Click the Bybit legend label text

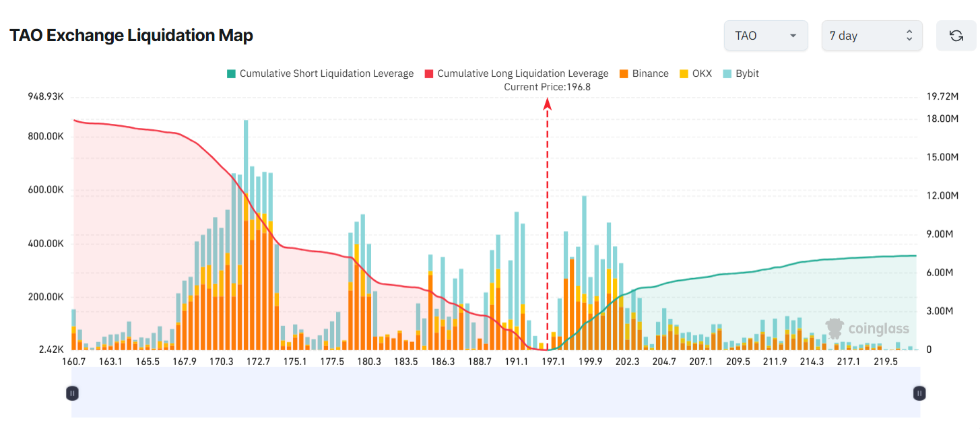[x=748, y=73]
